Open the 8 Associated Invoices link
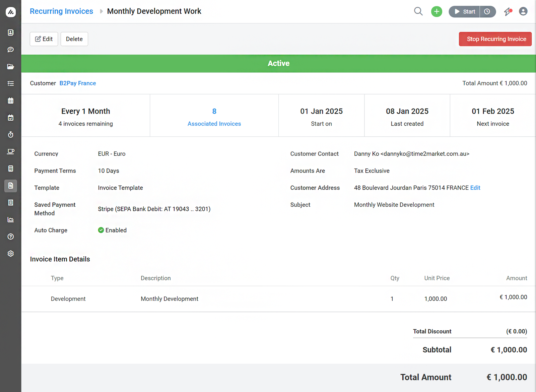The image size is (536, 392). coord(214,124)
